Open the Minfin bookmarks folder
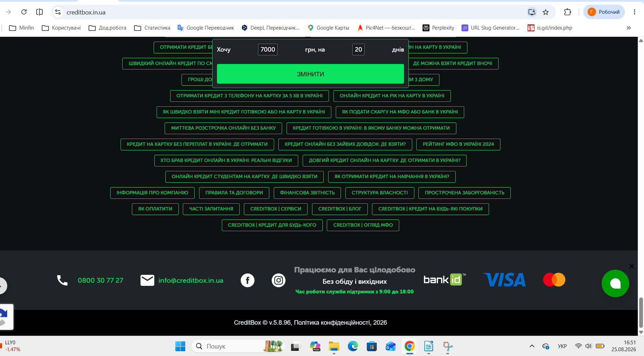This screenshot has height=356, width=644. (21, 28)
